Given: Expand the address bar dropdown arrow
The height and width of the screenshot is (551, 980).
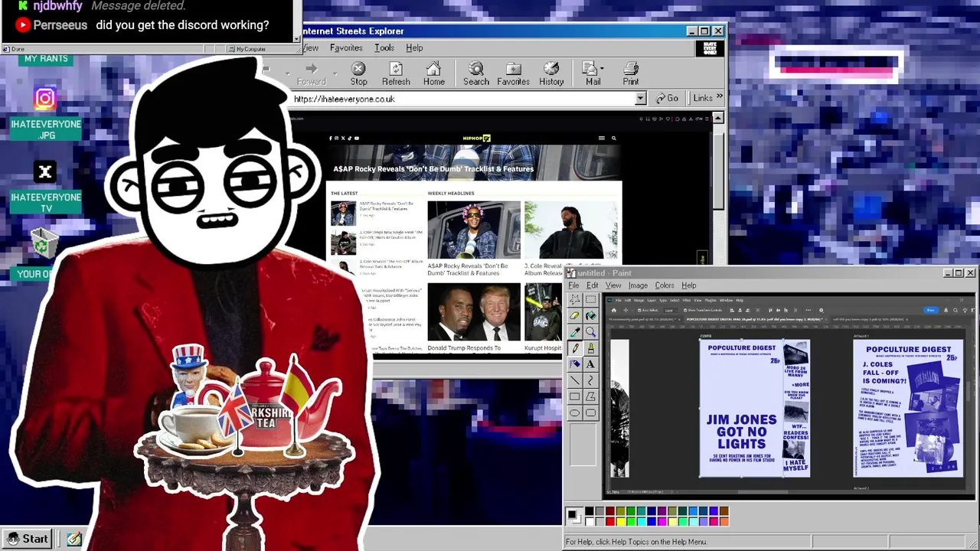Looking at the screenshot, I should click(641, 99).
